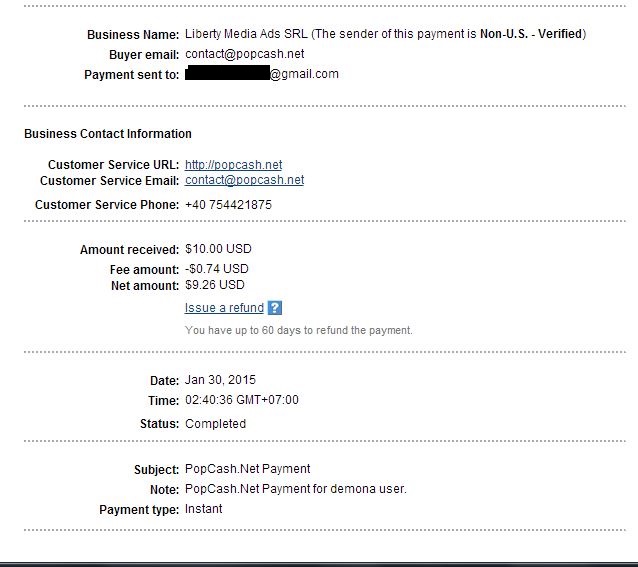Click the customer service phone number +40 754421875
Viewport: 638px width, 567px height.
(228, 205)
